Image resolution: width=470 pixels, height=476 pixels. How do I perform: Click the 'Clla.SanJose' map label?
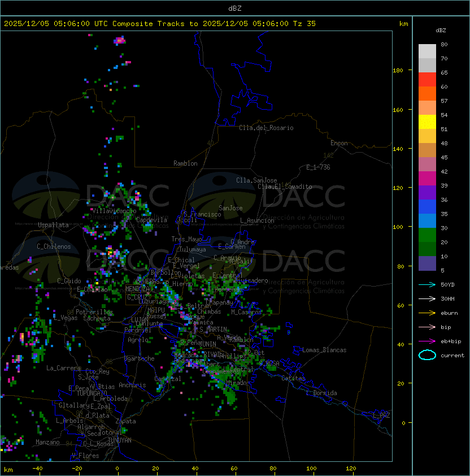256,180
